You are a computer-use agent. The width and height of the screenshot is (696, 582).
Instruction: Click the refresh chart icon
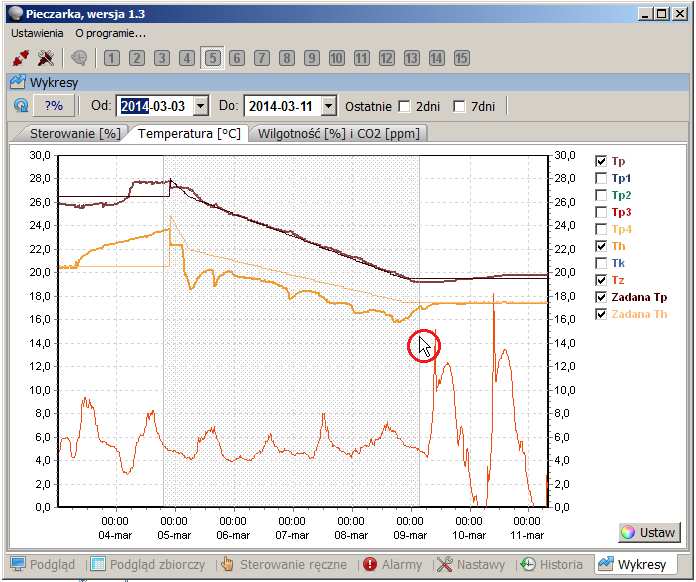[21, 106]
